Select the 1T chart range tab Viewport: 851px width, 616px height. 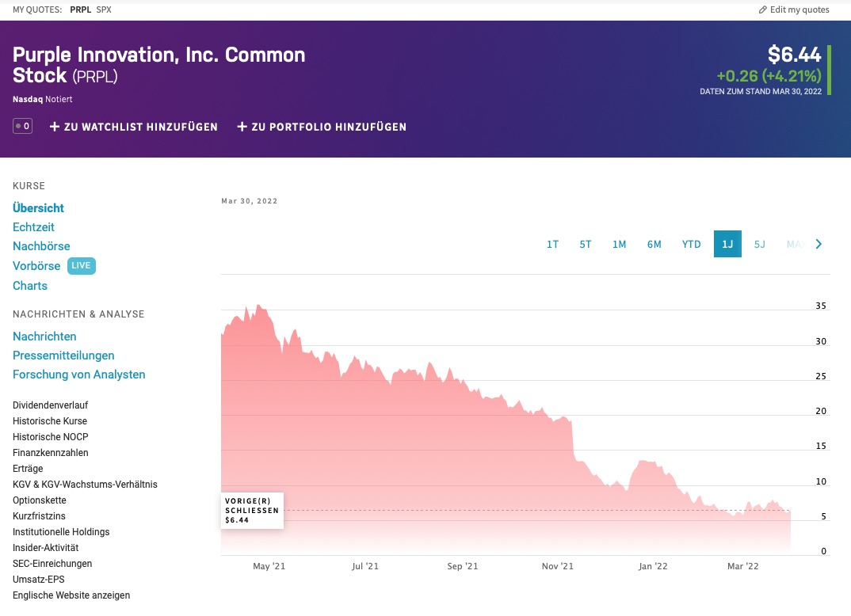pyautogui.click(x=553, y=244)
